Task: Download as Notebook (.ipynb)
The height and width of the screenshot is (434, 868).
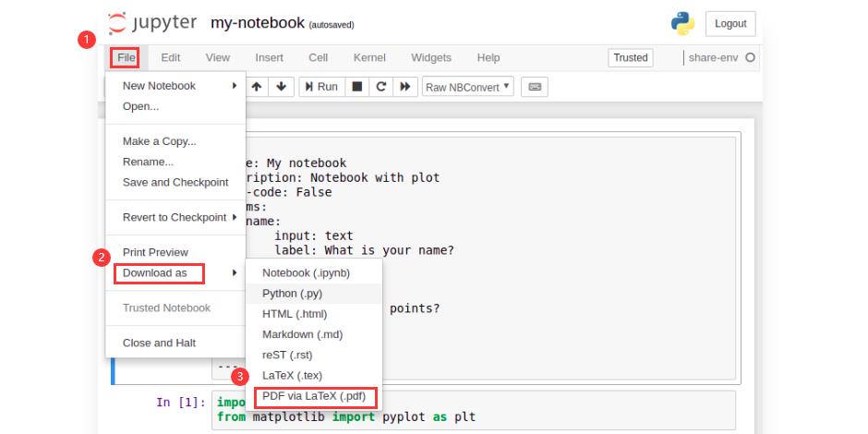Action: [314, 273]
